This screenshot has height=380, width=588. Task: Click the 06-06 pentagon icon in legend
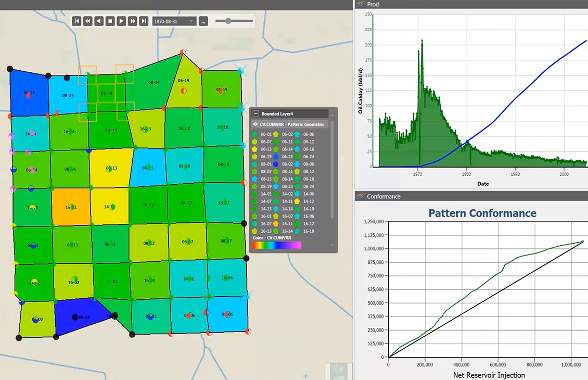[x=297, y=134]
